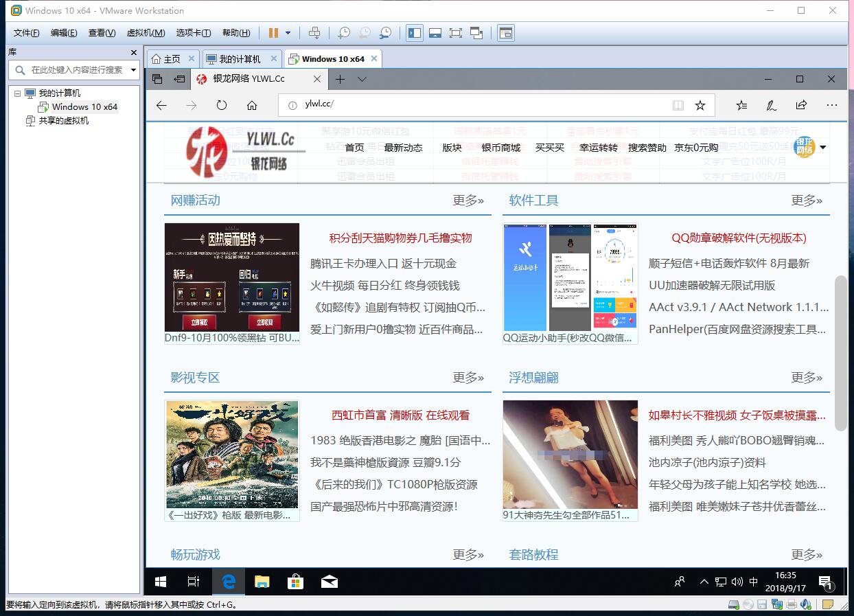The height and width of the screenshot is (616, 854).
Task: Open the power options dropdown arrow
Action: (288, 33)
